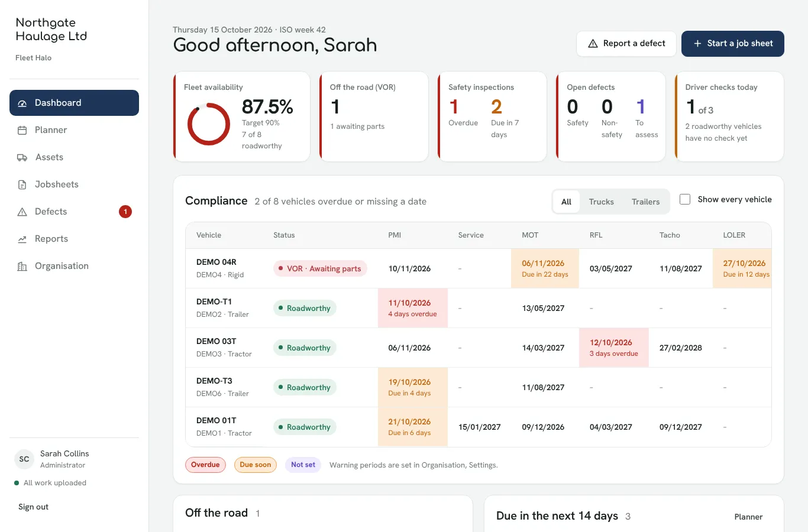Click DEMO 04R LOLER date 27/10/2026
This screenshot has width=808, height=532.
click(x=744, y=263)
